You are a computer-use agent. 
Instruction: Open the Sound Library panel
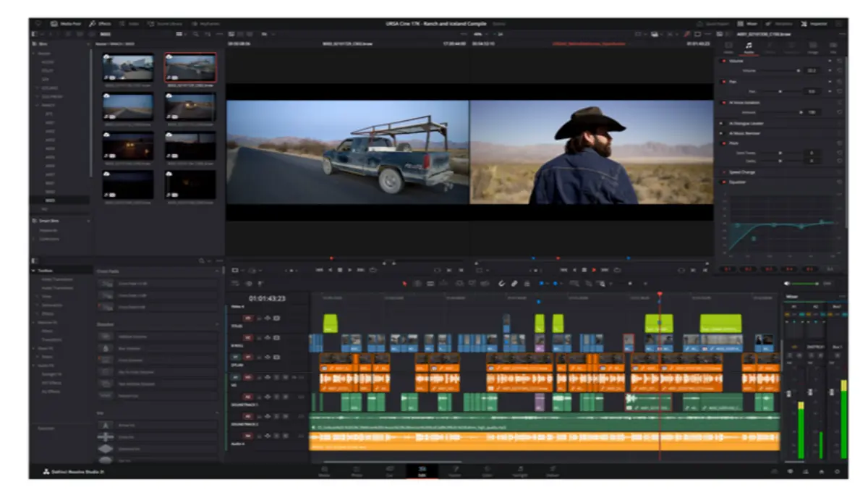(166, 23)
